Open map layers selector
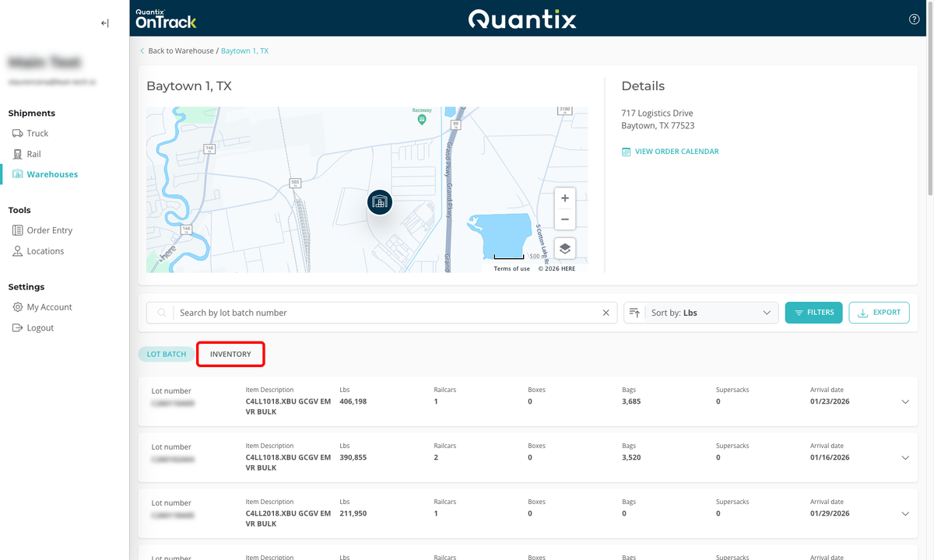934x560 pixels. (565, 248)
